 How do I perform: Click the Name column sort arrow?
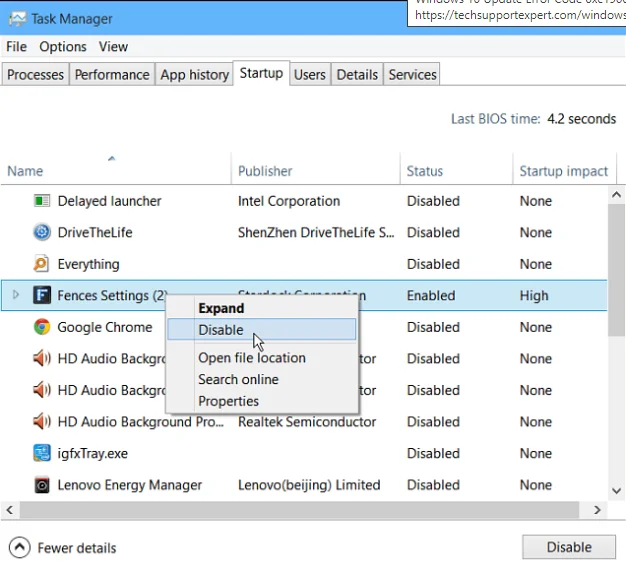[112, 158]
